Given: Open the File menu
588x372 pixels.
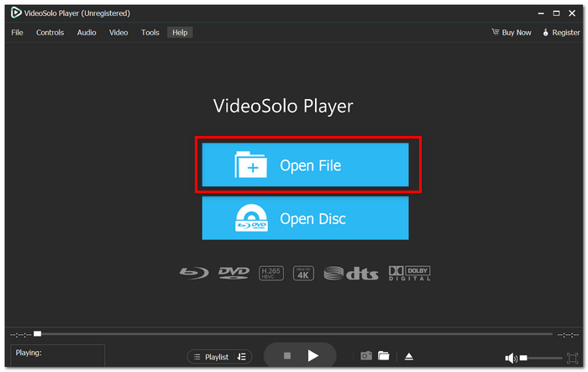Looking at the screenshot, I should click(18, 33).
